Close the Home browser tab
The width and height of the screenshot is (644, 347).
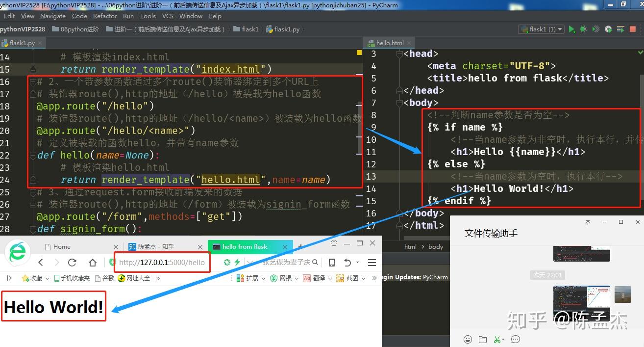116,247
